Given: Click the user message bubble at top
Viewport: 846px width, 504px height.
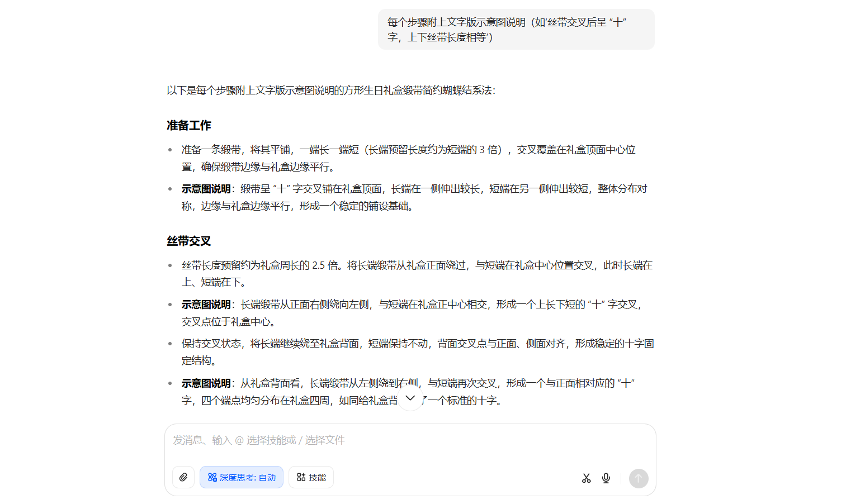Looking at the screenshot, I should click(516, 30).
